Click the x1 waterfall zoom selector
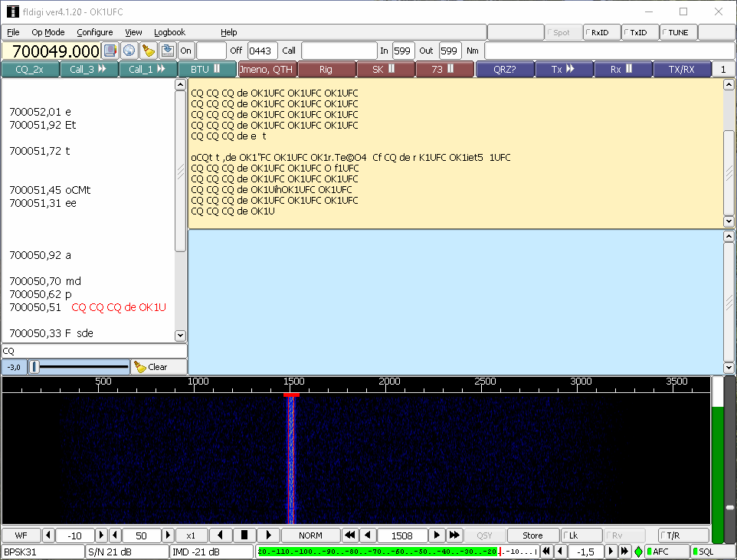The height and width of the screenshot is (560, 737). point(191,535)
